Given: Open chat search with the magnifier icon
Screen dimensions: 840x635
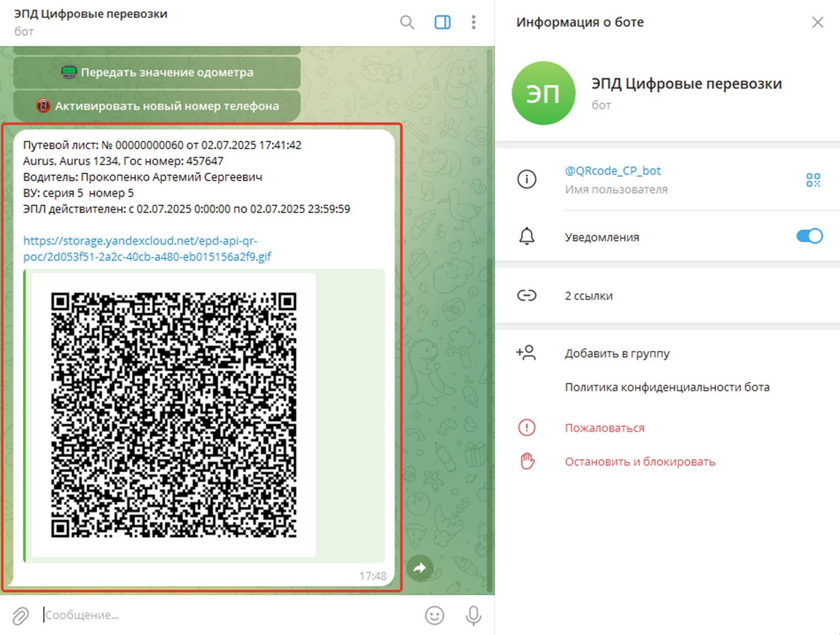Looking at the screenshot, I should (407, 22).
